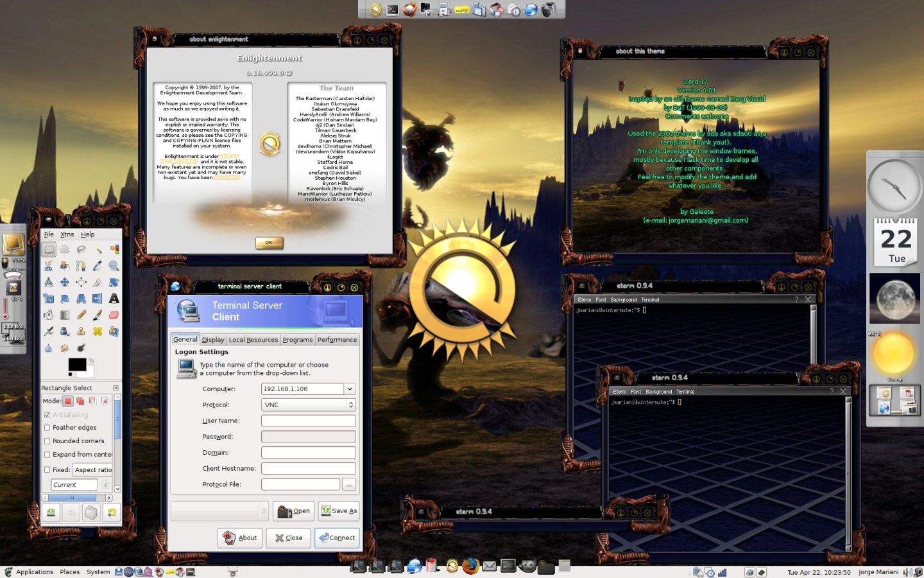Select the Text tool
This screenshot has height=578, width=924.
[x=114, y=299]
